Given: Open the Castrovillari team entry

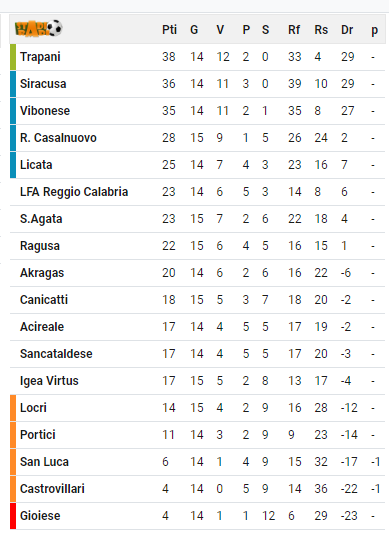Looking at the screenshot, I should point(52,489).
